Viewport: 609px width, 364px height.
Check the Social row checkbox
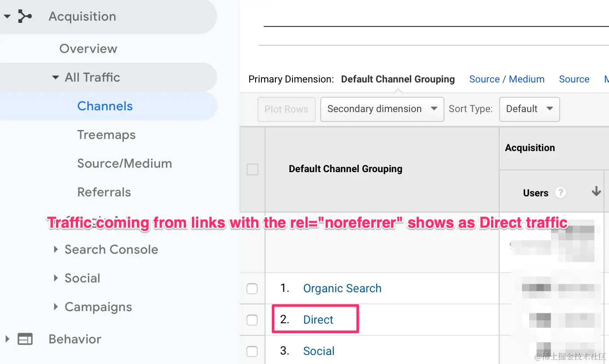pos(252,351)
